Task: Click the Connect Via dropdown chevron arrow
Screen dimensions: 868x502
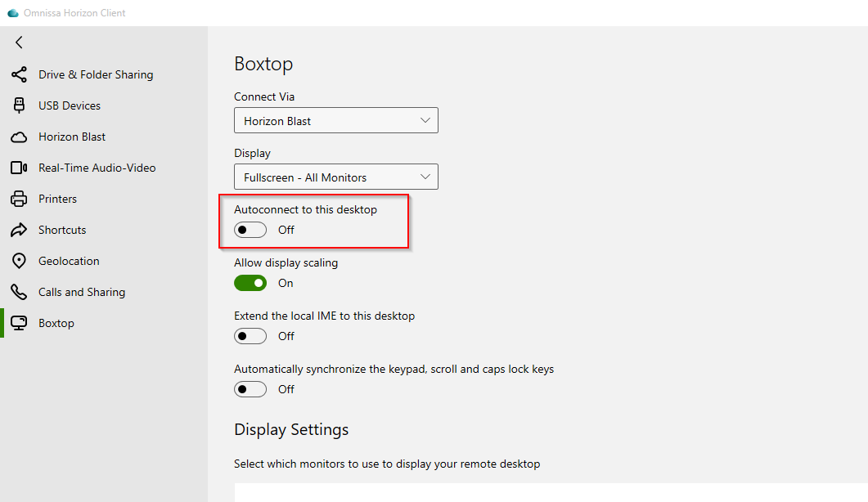Action: pos(425,120)
